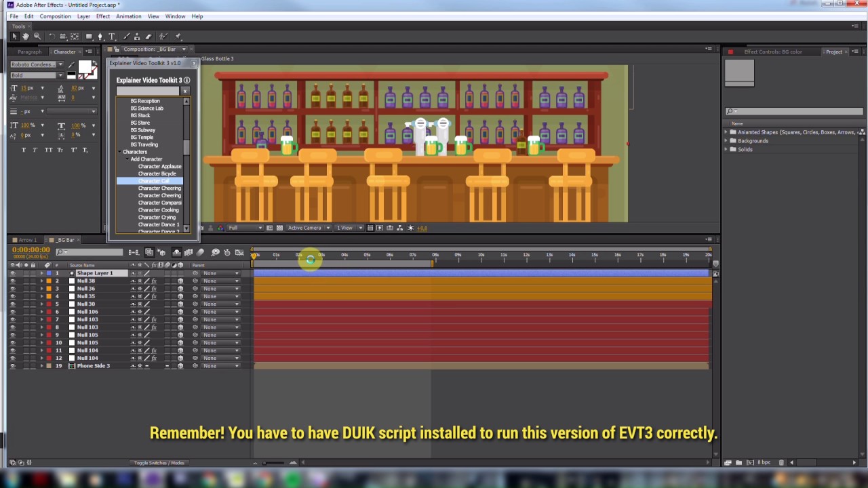
Task: Expand the Phone Side 3 layer properties
Action: [41, 366]
